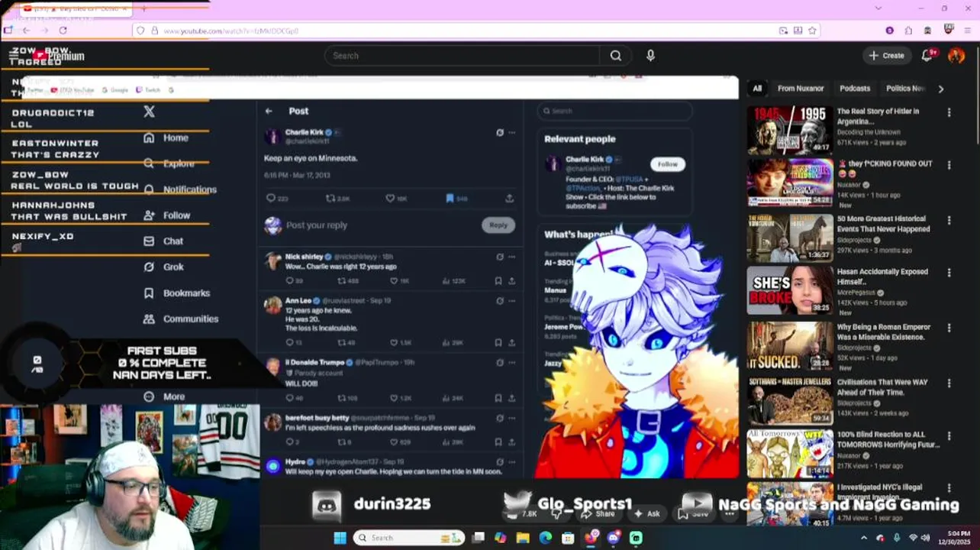Image resolution: width=980 pixels, height=550 pixels.
Task: Open options for 'Hasan Accidentally Exposed Himself' video
Action: [x=949, y=273]
